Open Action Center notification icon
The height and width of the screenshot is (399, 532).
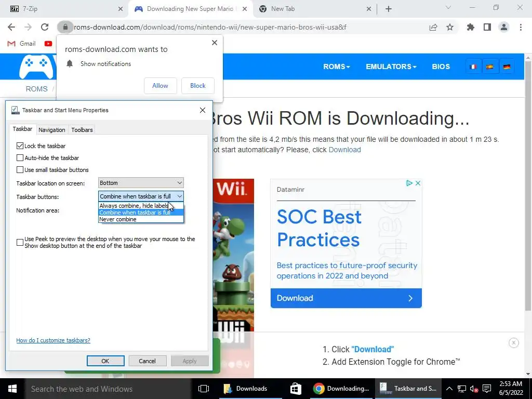point(487,389)
